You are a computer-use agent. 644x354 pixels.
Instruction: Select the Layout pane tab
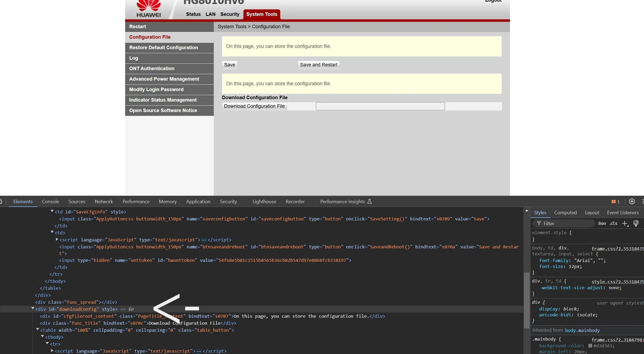click(x=592, y=213)
